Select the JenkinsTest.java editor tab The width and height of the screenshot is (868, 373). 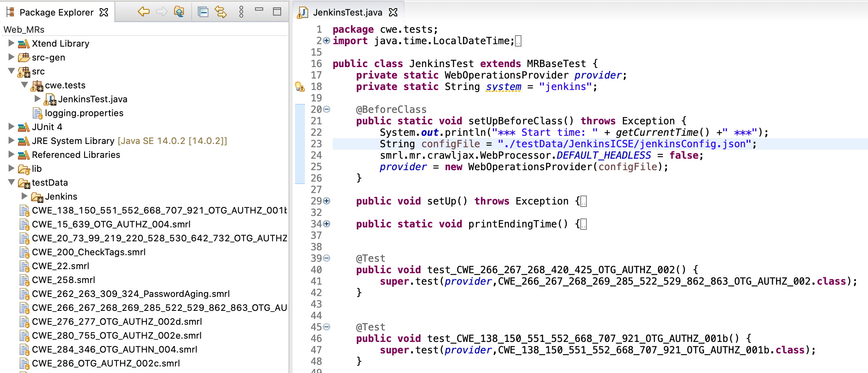[347, 12]
